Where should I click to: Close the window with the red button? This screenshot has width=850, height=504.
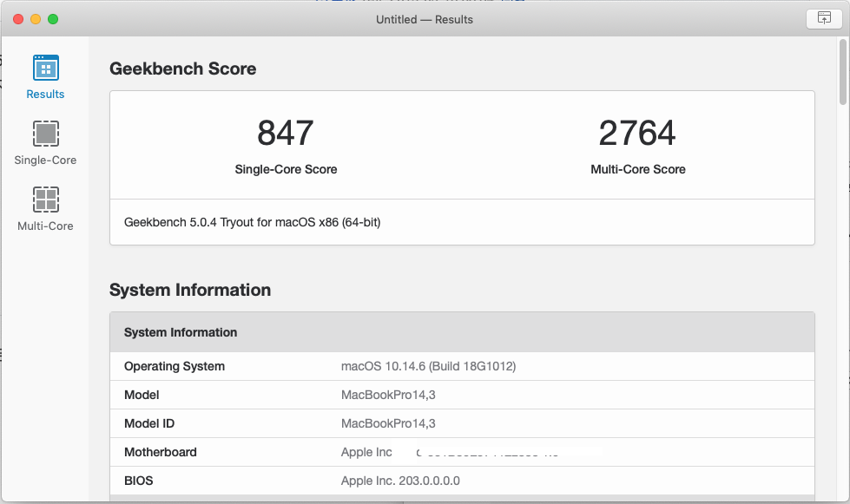18,19
